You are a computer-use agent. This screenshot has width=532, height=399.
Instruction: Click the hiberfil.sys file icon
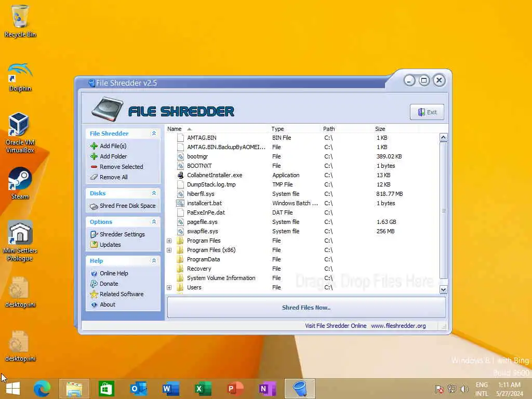pos(180,194)
